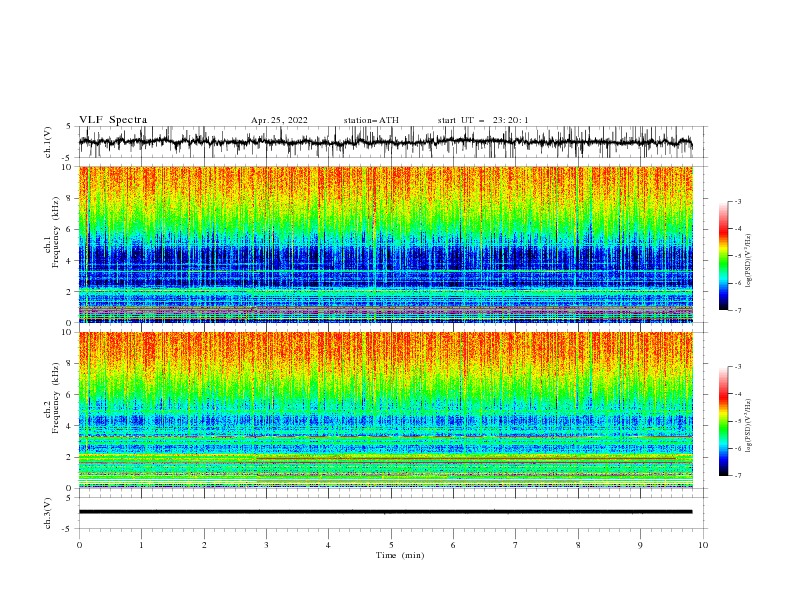Click the 'Time (min)' axis label
This screenshot has height=612, width=792.
[x=400, y=555]
